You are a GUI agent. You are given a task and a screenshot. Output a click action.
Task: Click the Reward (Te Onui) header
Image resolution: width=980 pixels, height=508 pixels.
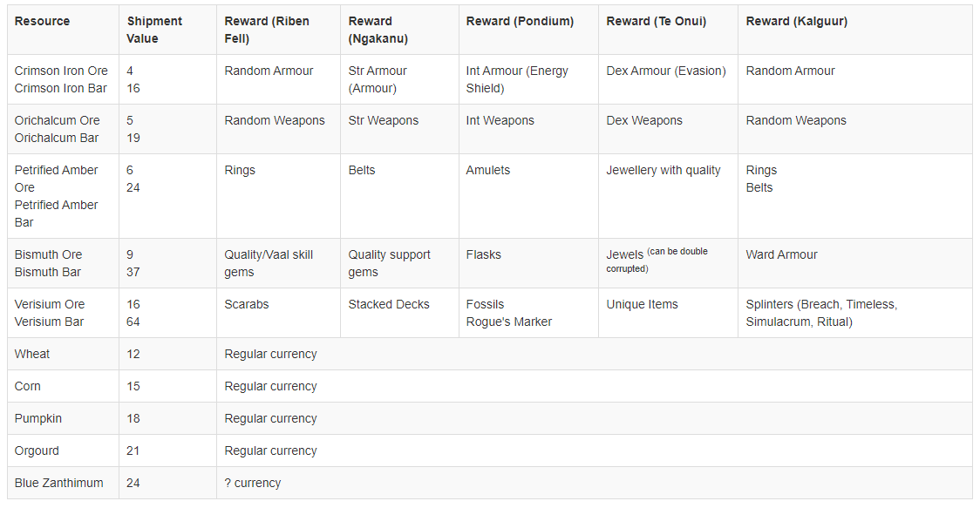(668, 30)
